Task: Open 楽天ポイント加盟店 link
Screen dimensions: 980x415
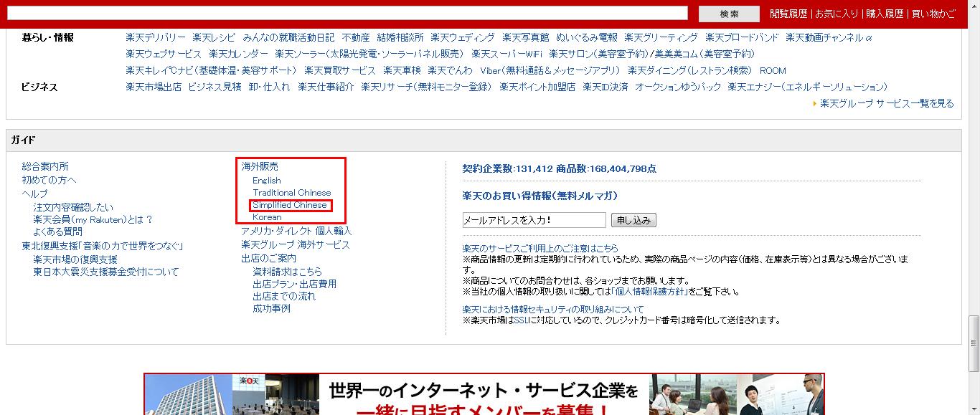Action: pyautogui.click(x=537, y=87)
